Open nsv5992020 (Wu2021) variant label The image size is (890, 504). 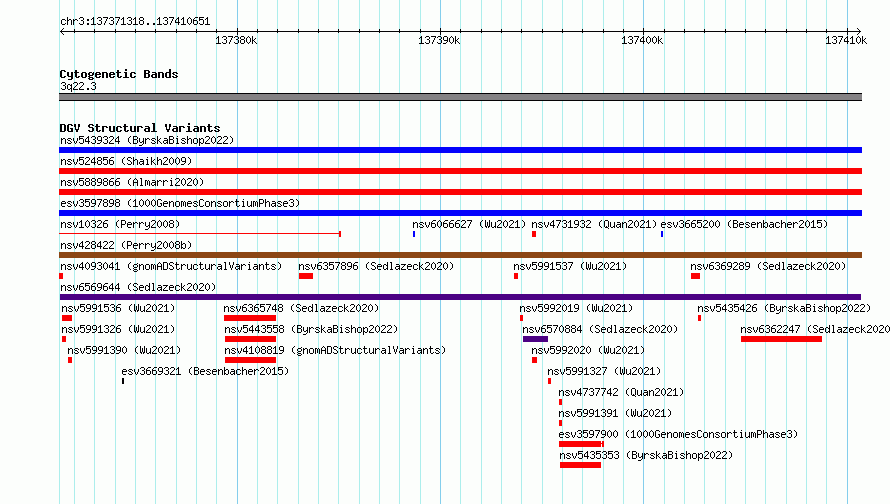point(588,350)
